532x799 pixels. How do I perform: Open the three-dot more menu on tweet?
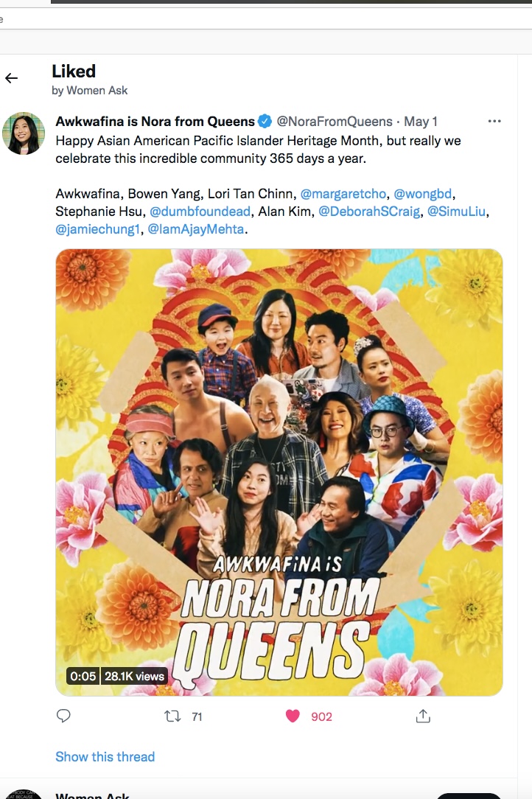494,122
